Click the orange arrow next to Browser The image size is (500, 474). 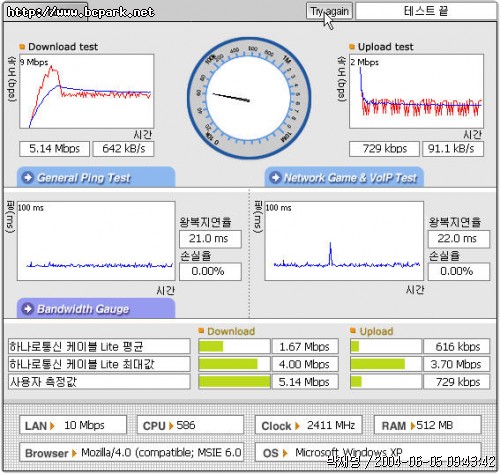[x=74, y=453]
